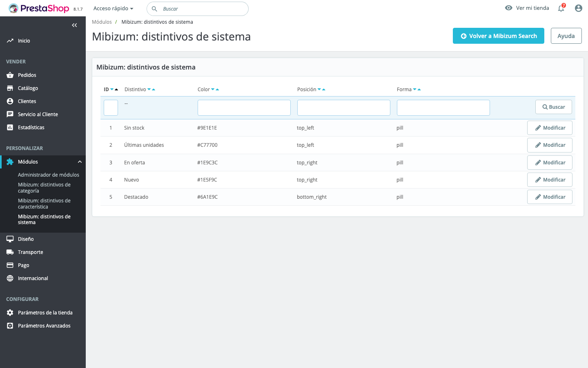Focus the top search Buscar field
Viewport: 588px width, 368px height.
198,9
